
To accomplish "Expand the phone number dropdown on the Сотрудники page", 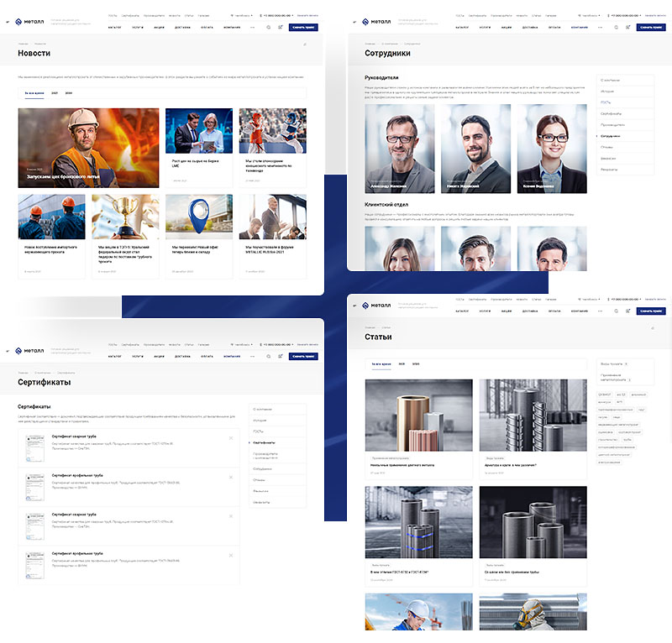I will (621, 15).
